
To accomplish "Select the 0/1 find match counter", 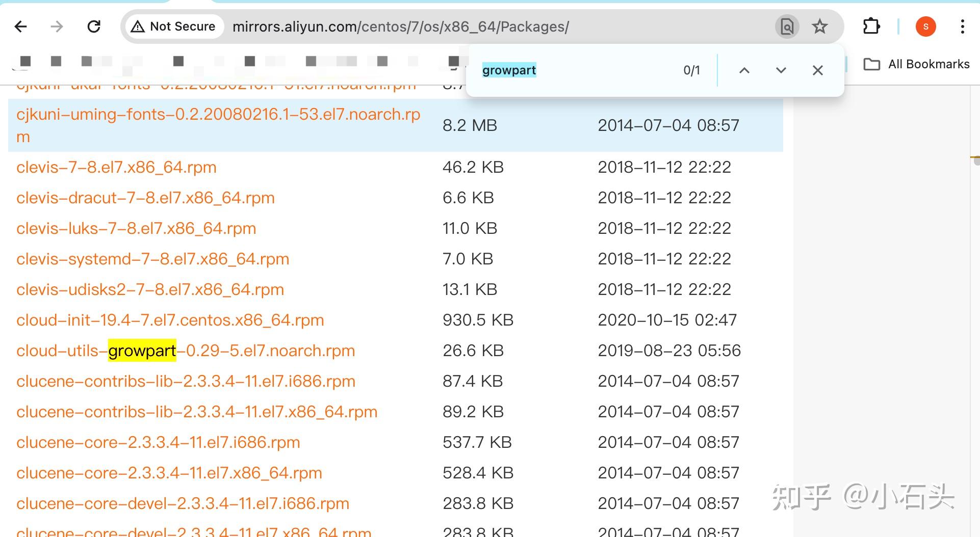I will click(x=691, y=70).
